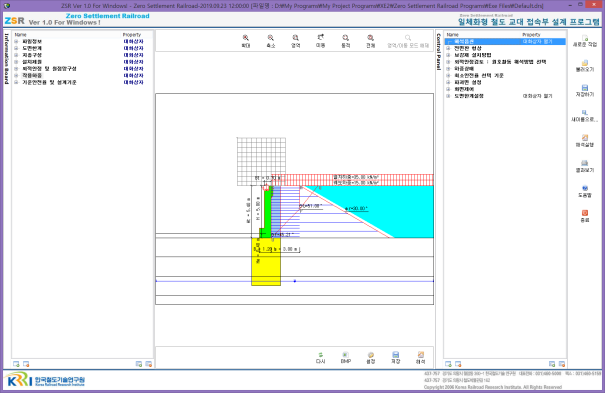Click the 확대 zoom-in toolbar icon
Viewport: 605px width, 393px height.
pos(246,38)
